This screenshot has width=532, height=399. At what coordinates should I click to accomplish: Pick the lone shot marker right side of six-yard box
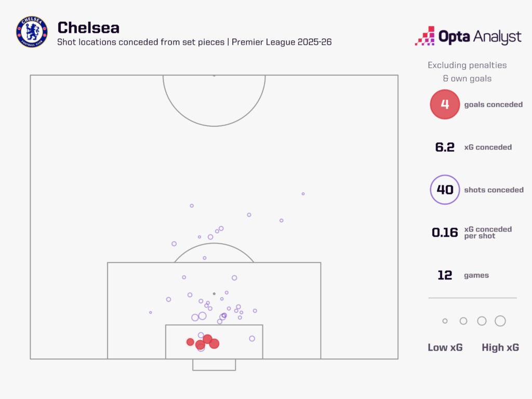[x=252, y=339]
